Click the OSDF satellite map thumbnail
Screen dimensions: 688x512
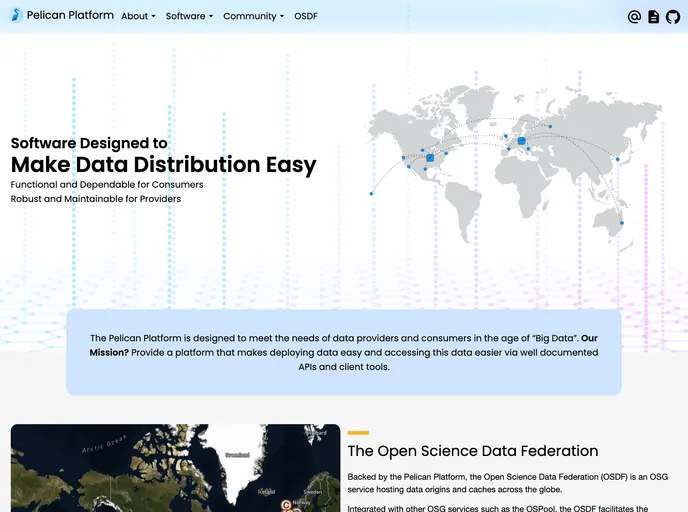tap(176, 468)
